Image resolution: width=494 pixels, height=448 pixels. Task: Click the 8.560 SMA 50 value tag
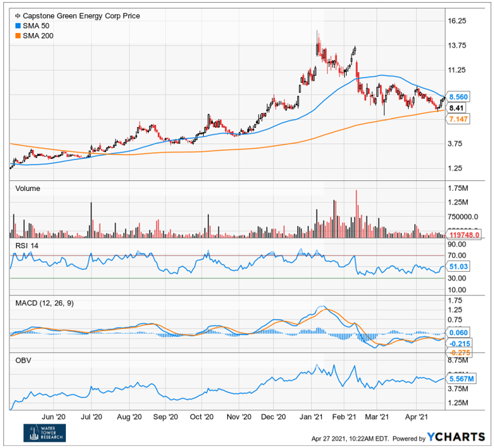(x=458, y=97)
